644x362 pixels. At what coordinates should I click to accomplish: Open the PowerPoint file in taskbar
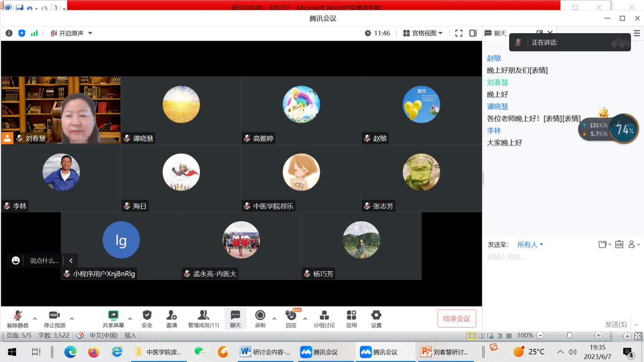(446, 352)
